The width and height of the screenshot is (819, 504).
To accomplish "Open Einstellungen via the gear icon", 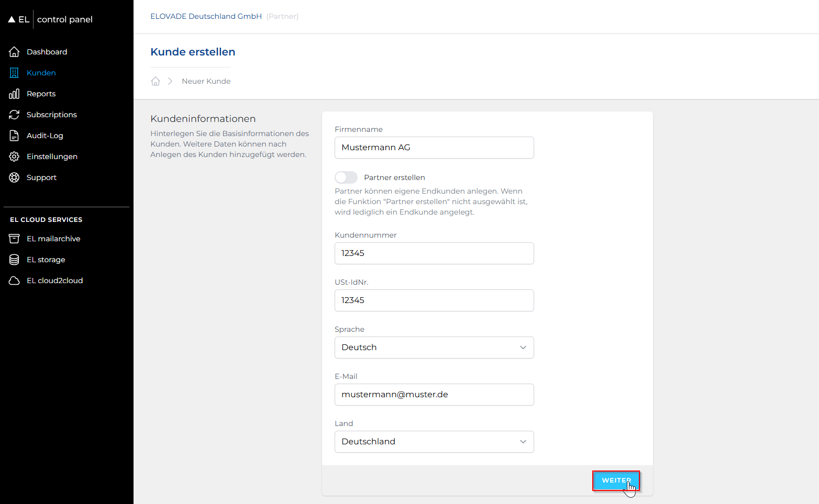I will point(14,156).
